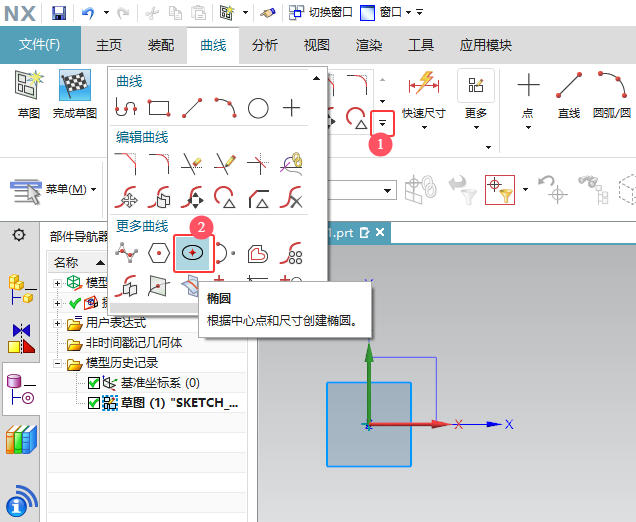
Task: Click the blue sketch rectangle in viewport
Action: tap(369, 424)
